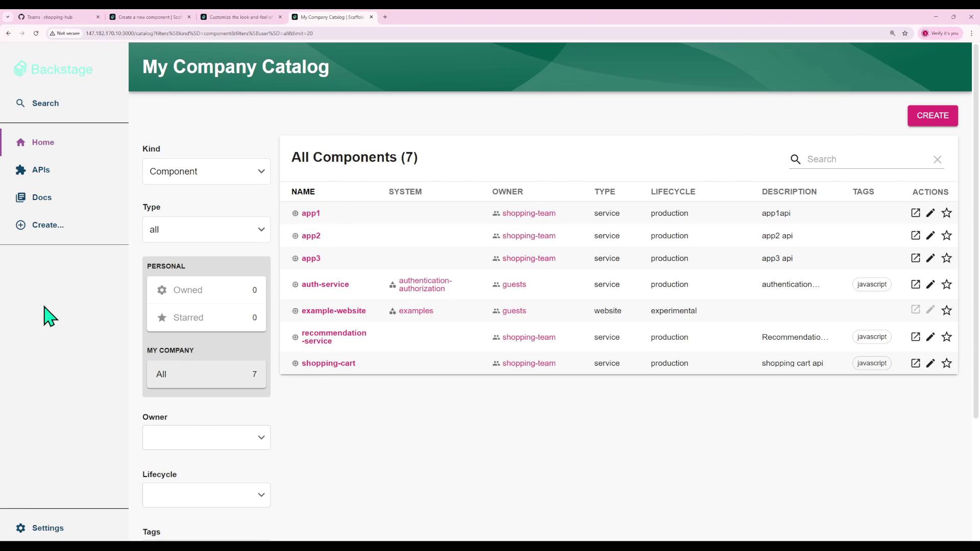Open the tab search chevron
The image size is (980, 551).
click(8, 17)
